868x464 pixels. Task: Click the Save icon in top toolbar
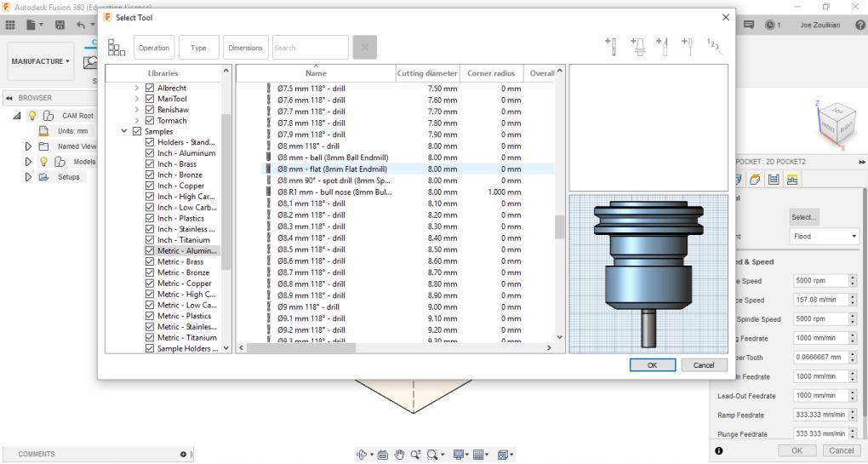click(60, 26)
